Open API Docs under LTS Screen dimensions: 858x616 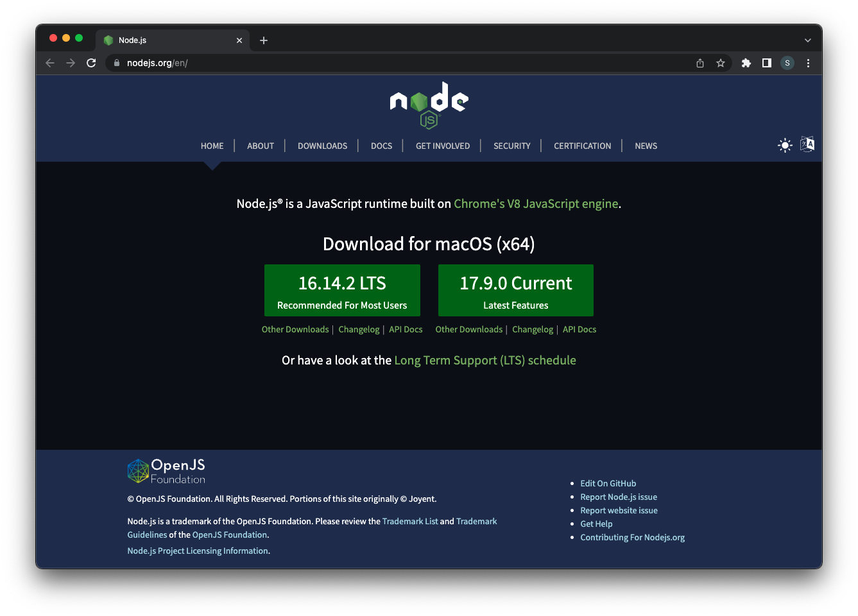tap(406, 329)
